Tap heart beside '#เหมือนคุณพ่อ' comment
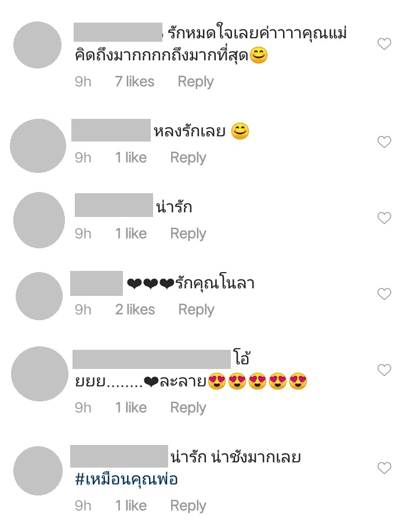The height and width of the screenshot is (532, 417). [x=384, y=468]
